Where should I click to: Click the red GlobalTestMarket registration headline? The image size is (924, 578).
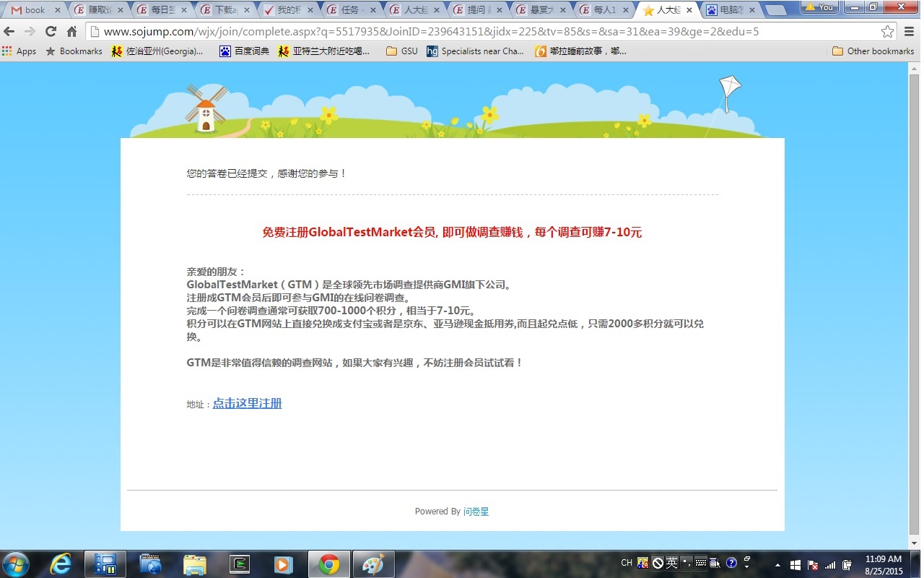[452, 232]
